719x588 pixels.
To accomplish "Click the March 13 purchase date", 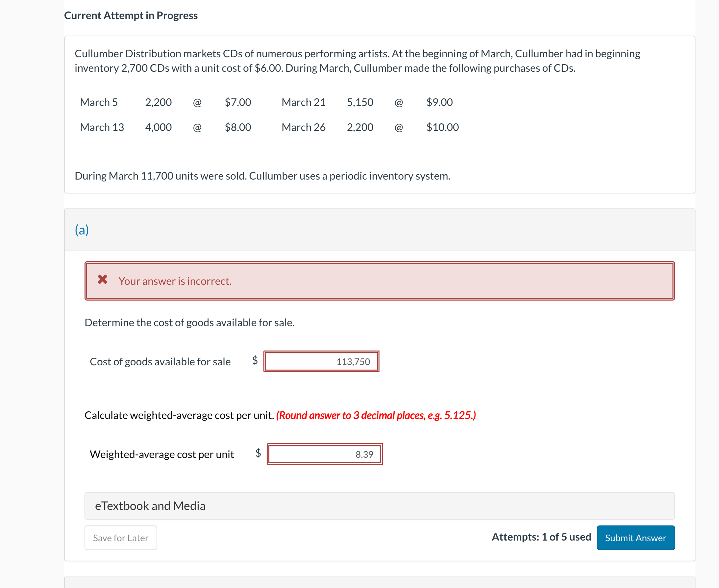I will coord(102,127).
